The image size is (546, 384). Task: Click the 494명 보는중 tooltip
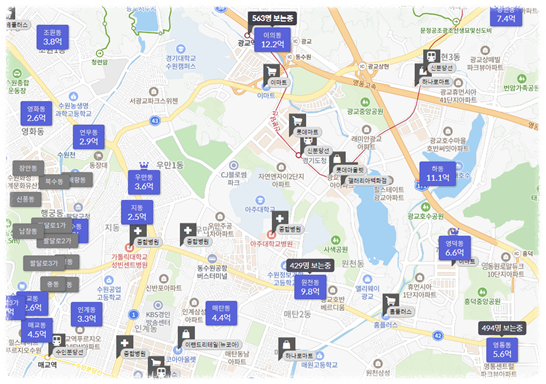click(502, 328)
